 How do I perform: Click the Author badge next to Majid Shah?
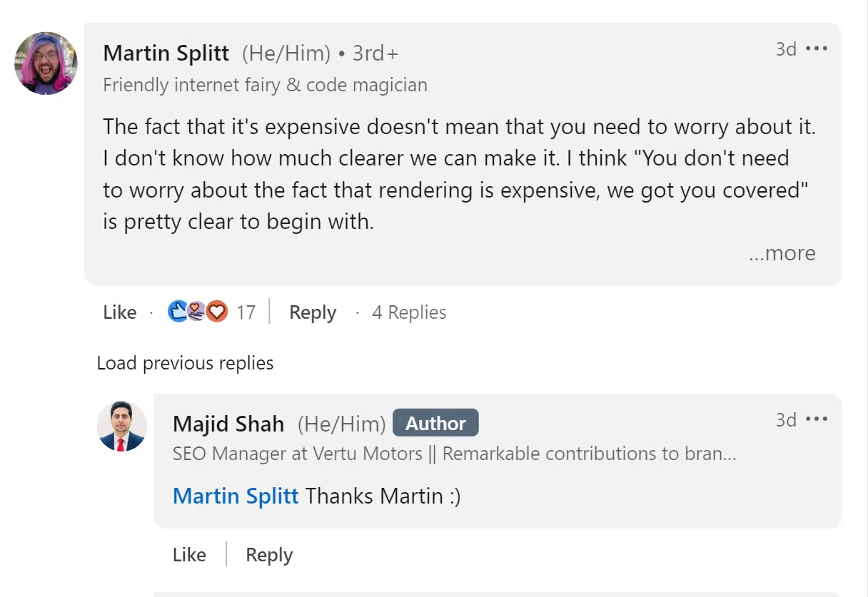(435, 422)
